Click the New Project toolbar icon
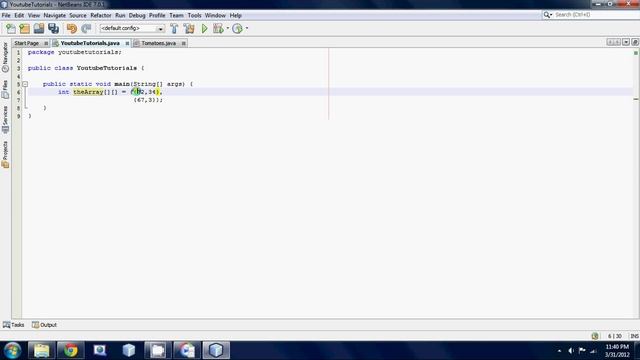Viewport: 640px width, 360px height. [24, 29]
